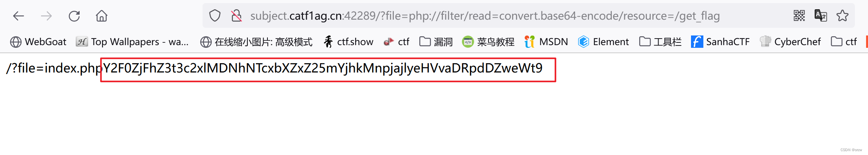Image resolution: width=868 pixels, height=155 pixels.
Task: Open the QR code generator icon
Action: coord(799,16)
